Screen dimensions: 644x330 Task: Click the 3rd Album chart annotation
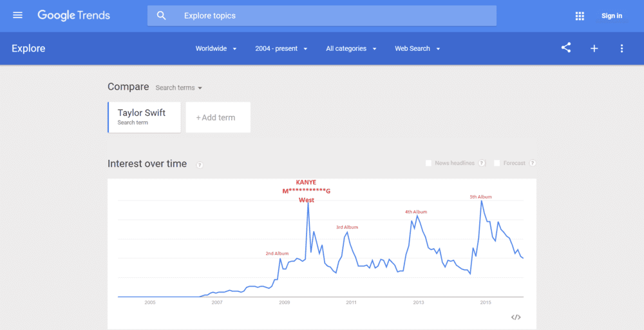point(347,228)
